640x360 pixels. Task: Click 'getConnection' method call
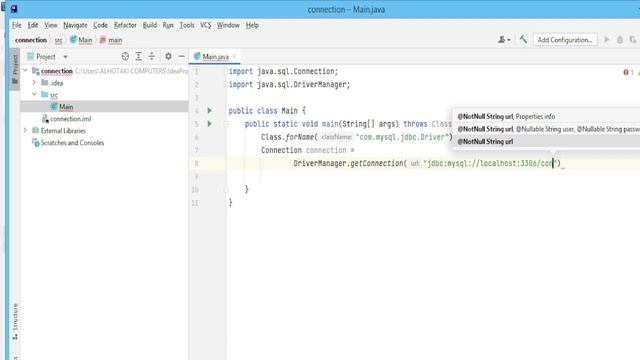376,163
